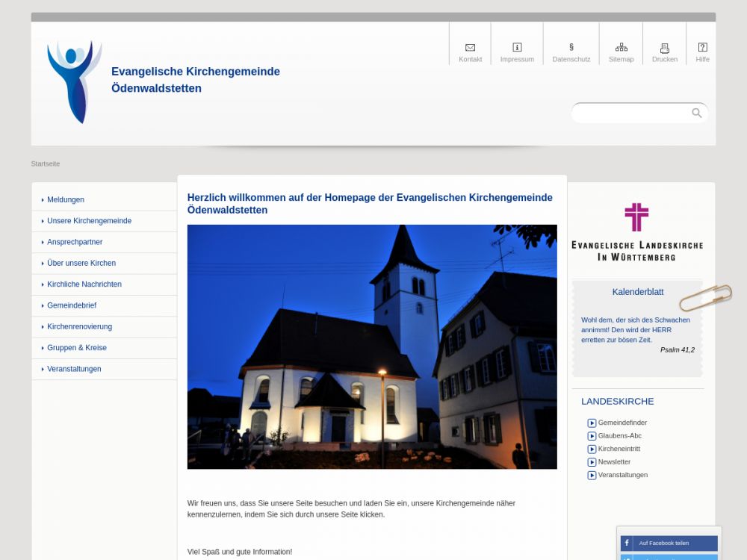Expand the Gruppen & Kreise entry

point(76,348)
